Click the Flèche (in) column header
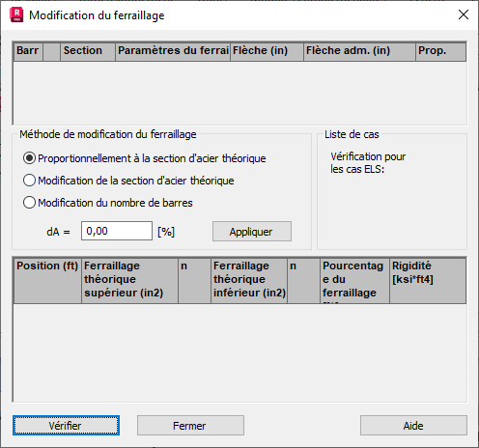479x448 pixels. pos(267,51)
